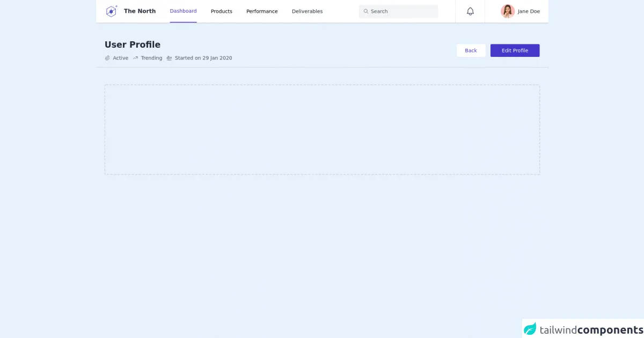
Task: Click the Active status label
Action: pyautogui.click(x=120, y=58)
